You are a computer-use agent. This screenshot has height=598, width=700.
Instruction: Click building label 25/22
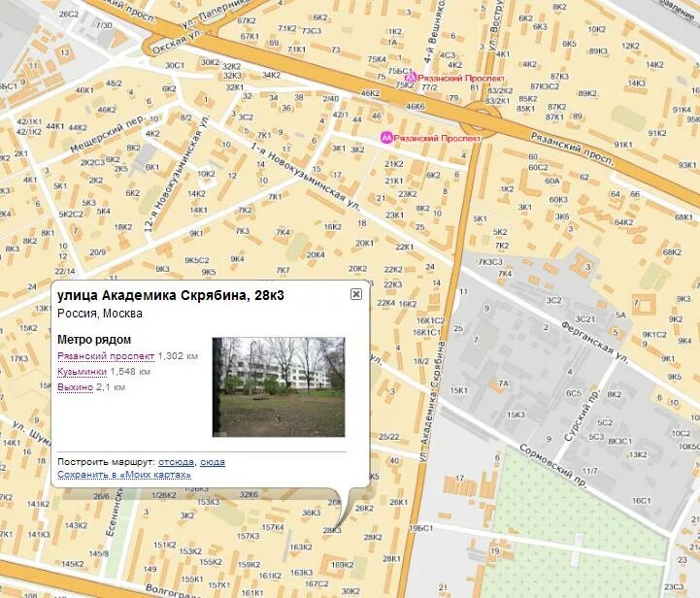pos(389,437)
